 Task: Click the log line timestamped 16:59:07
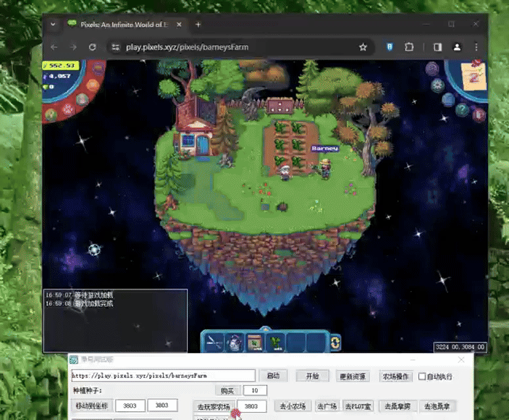point(79,295)
